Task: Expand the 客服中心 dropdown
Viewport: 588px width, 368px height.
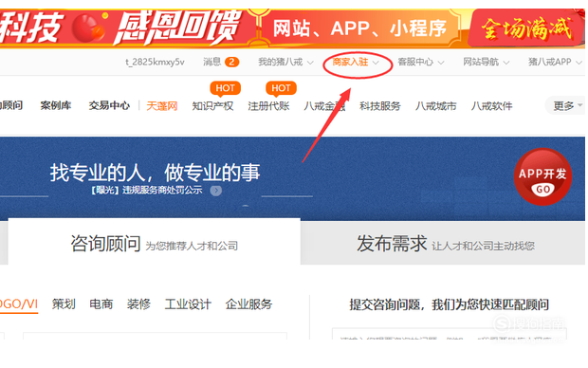Action: point(421,62)
